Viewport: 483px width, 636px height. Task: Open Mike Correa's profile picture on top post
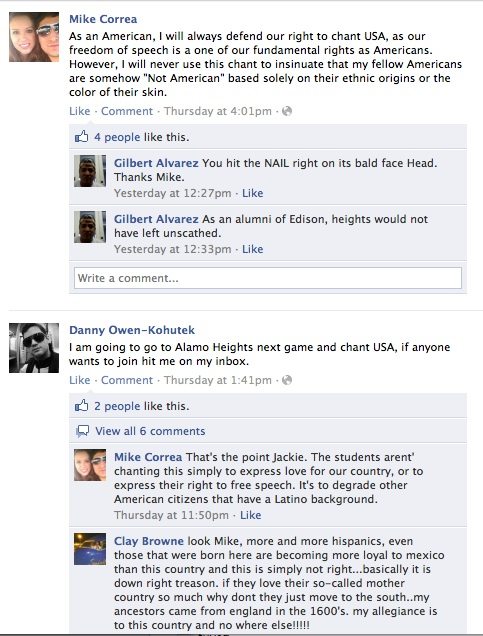(34, 37)
